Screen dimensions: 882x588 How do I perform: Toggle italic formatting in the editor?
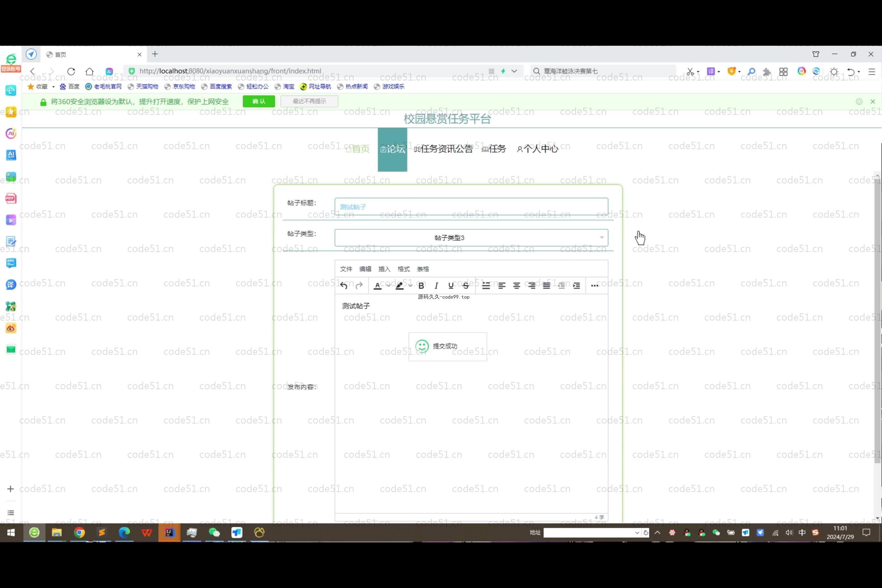(436, 286)
